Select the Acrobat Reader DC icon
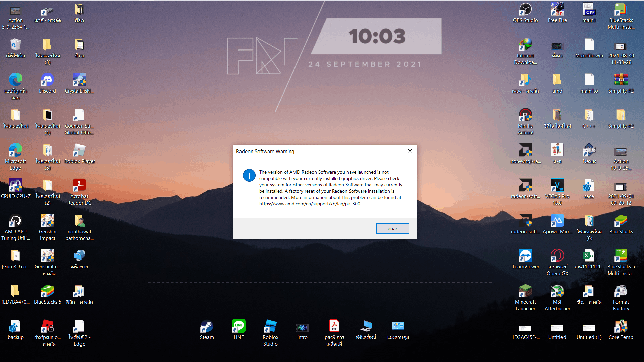This screenshot has height=362, width=644. click(79, 186)
